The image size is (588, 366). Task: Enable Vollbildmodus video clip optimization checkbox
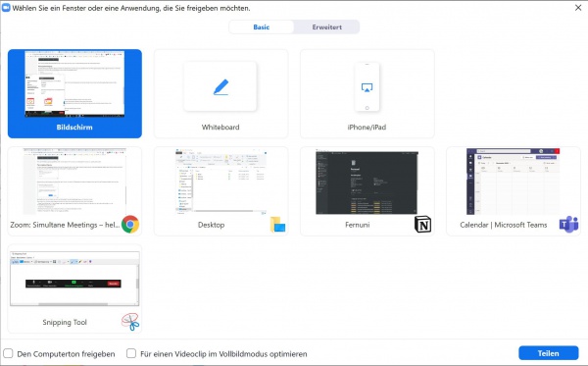click(x=131, y=353)
